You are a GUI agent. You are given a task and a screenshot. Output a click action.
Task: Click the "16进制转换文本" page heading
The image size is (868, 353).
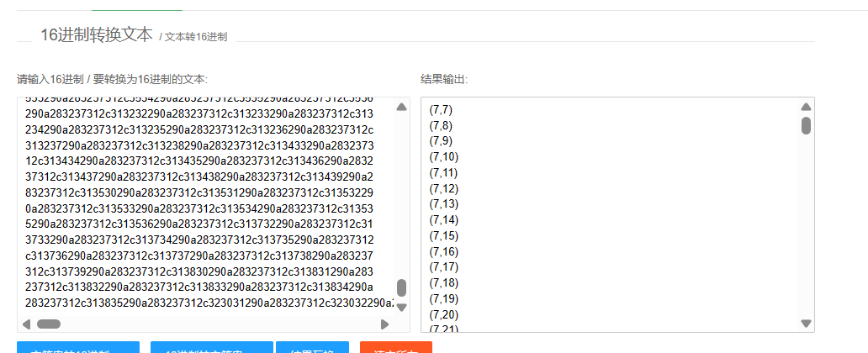coord(97,34)
